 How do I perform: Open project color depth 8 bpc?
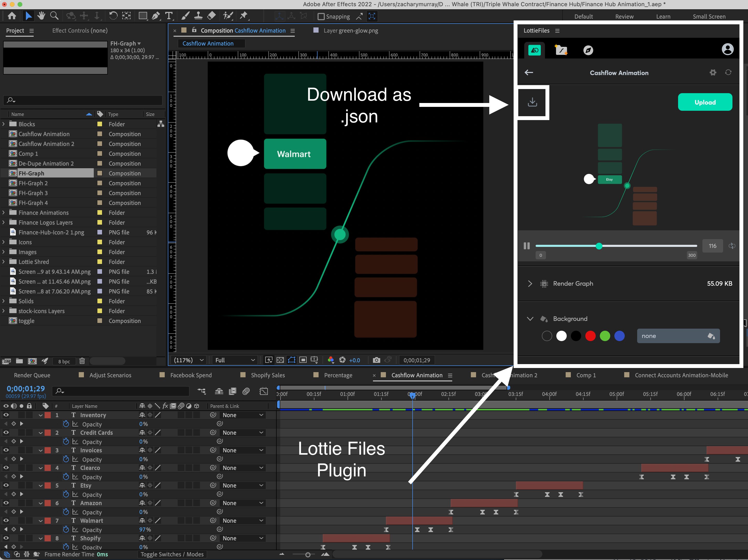click(64, 361)
